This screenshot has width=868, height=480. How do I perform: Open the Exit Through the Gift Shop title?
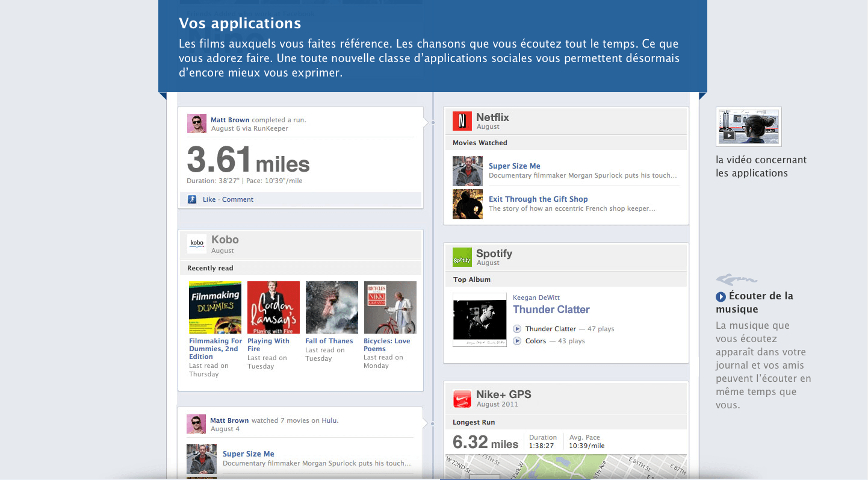tap(538, 199)
